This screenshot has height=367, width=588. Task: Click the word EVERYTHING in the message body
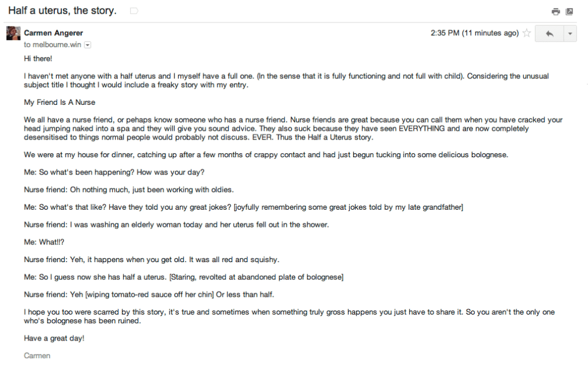(x=422, y=128)
